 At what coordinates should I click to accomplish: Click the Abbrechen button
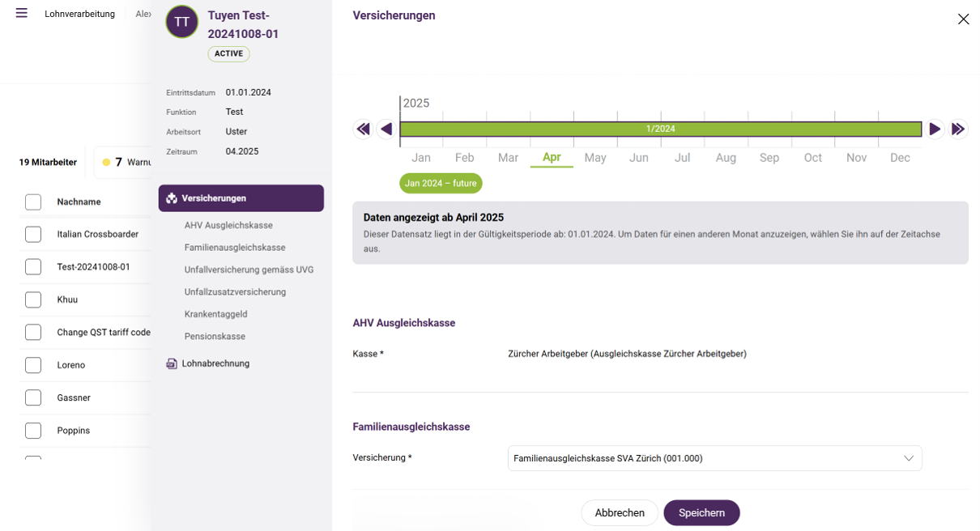(x=620, y=513)
